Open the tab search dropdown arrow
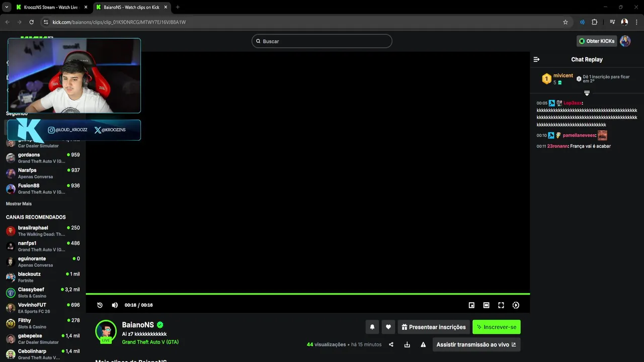The height and width of the screenshot is (362, 644). 7,7
